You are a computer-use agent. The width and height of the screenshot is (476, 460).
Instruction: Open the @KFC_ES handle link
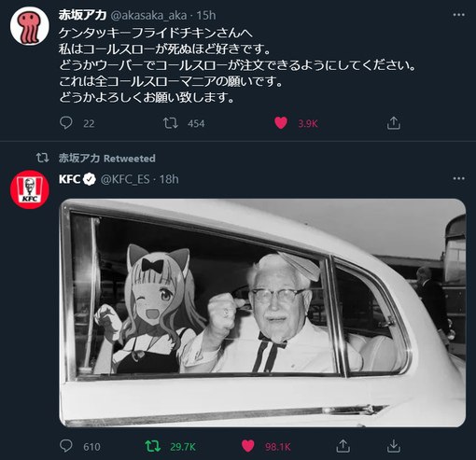[125, 179]
